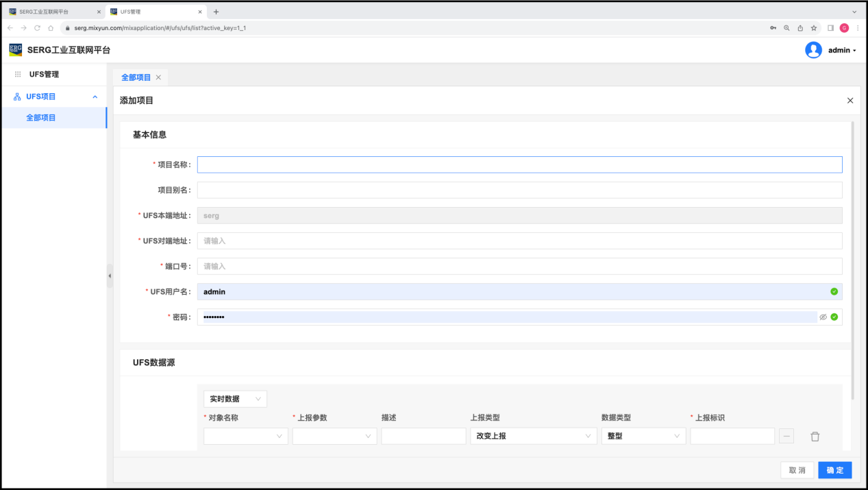Click the browser bookmark star icon
The image size is (868, 490).
(813, 28)
